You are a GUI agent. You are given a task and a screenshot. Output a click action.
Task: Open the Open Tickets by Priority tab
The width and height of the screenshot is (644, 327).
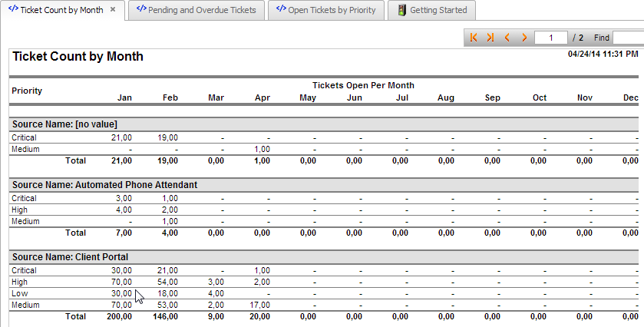click(332, 10)
